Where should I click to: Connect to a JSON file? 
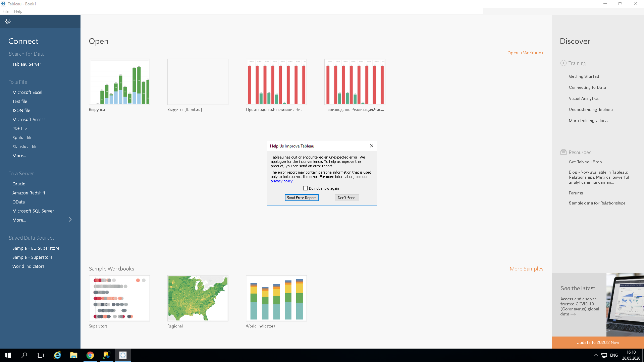[x=21, y=111]
